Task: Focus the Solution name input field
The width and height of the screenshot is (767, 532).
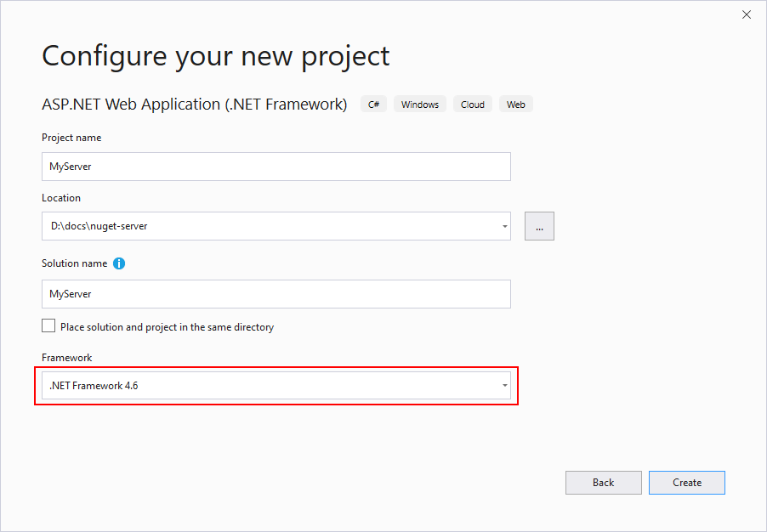Action: (x=276, y=294)
